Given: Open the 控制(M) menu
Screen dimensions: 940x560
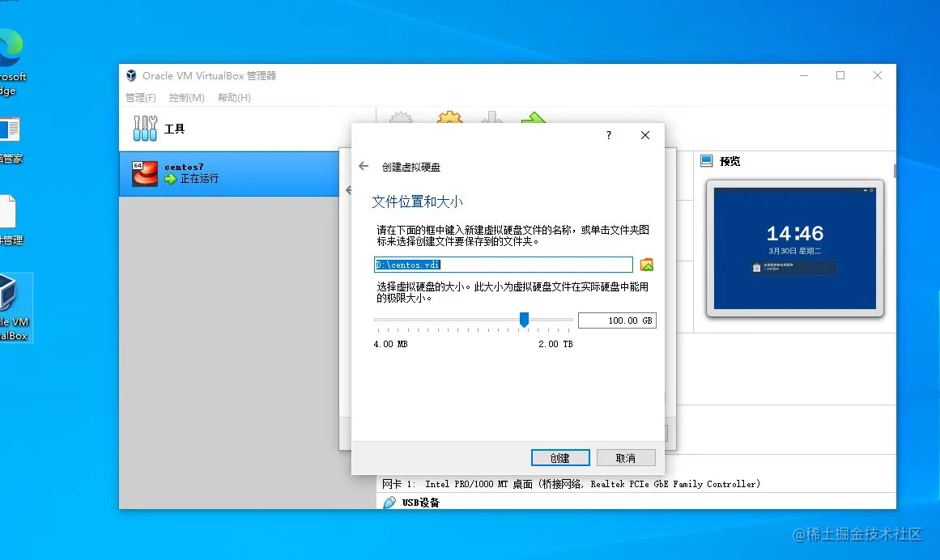Looking at the screenshot, I should (186, 98).
